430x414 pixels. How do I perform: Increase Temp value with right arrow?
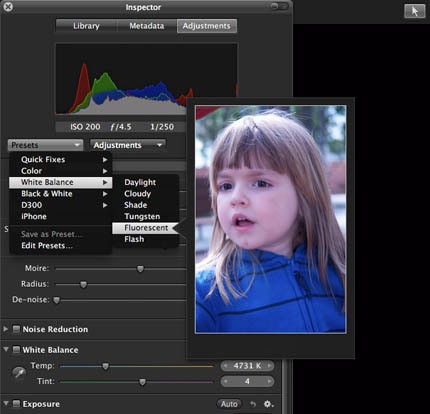[x=269, y=366]
